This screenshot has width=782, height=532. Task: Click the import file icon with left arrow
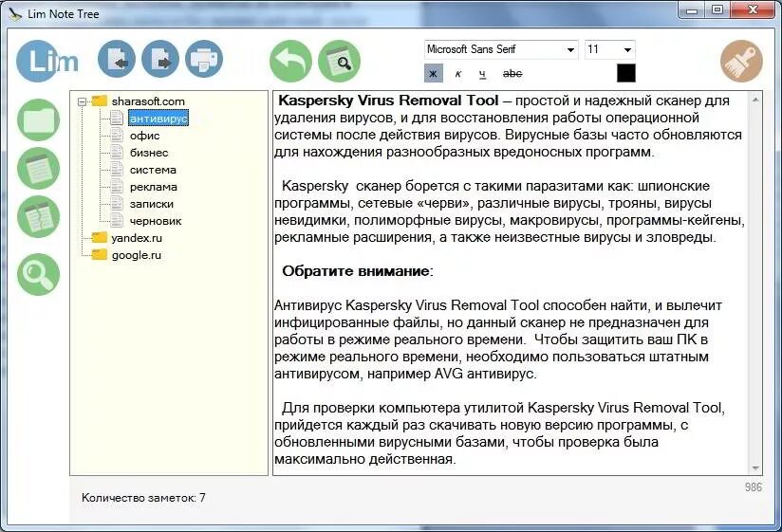(x=117, y=59)
